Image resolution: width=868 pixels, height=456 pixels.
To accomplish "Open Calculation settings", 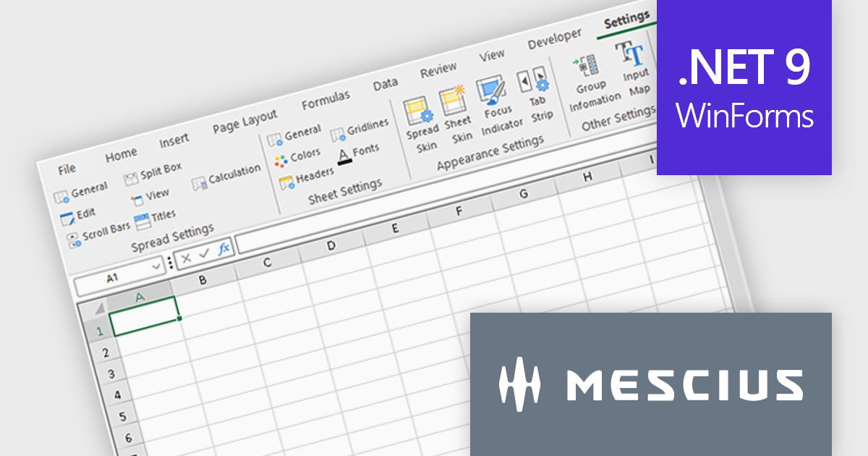I will pos(226,178).
